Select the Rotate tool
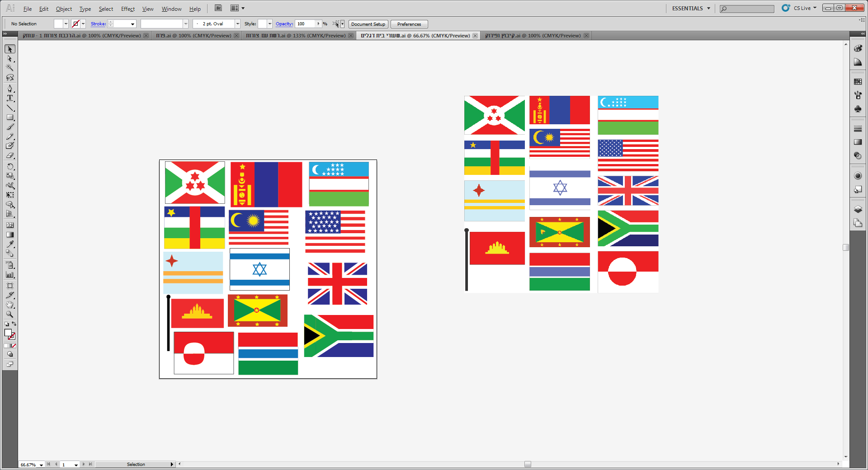This screenshot has height=470, width=868. point(10,166)
